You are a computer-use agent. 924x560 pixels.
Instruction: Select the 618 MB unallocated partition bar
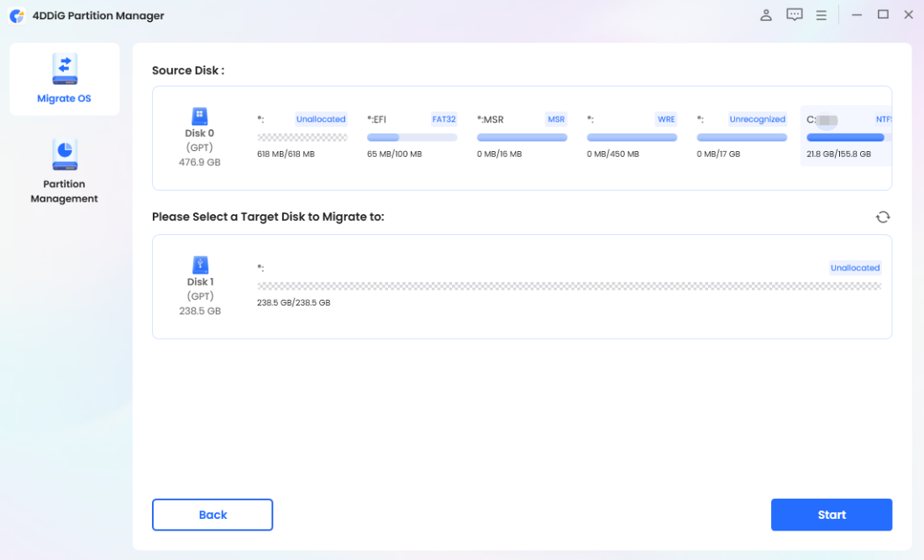[302, 137]
